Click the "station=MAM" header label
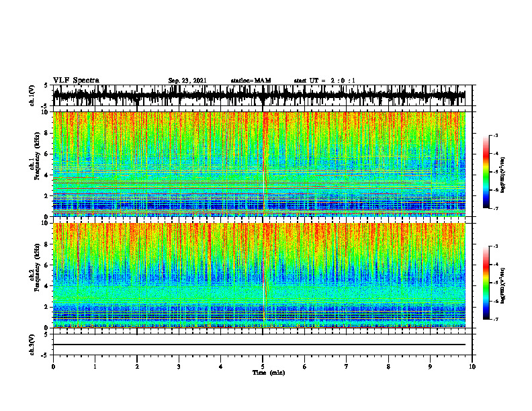The height and width of the screenshot is (411, 532). click(x=251, y=81)
